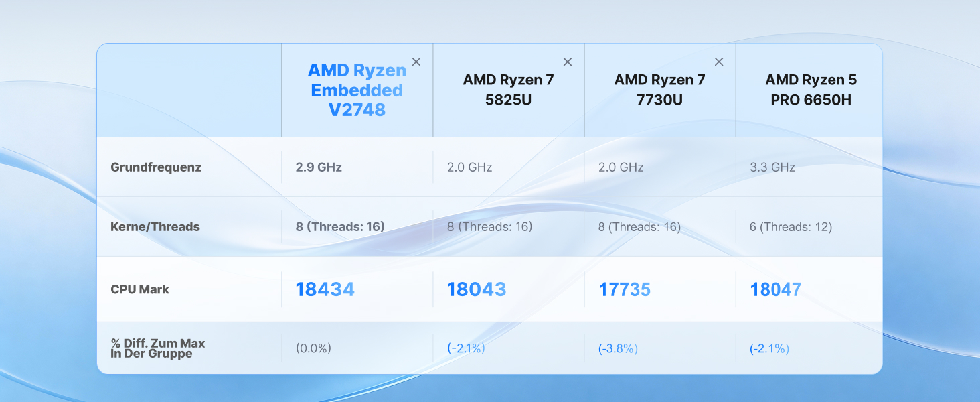This screenshot has width=980, height=402.
Task: Click the 18434 CPU Mark score
Action: click(325, 289)
